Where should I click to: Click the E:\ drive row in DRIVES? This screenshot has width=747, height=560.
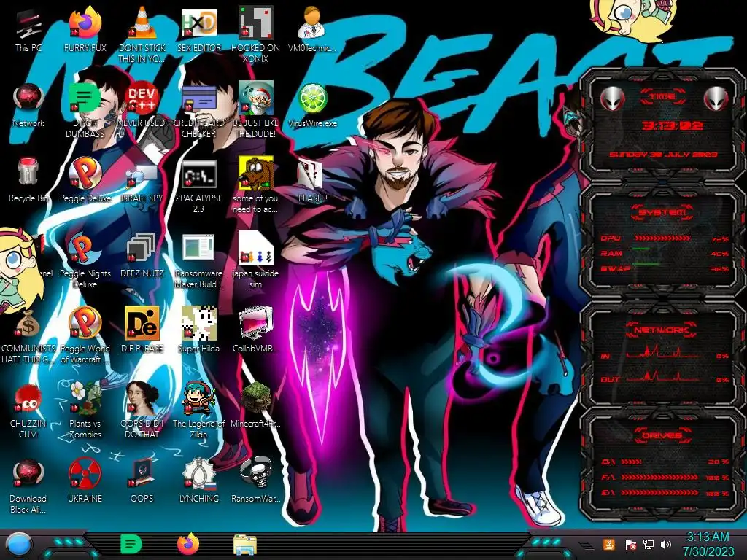(665, 492)
